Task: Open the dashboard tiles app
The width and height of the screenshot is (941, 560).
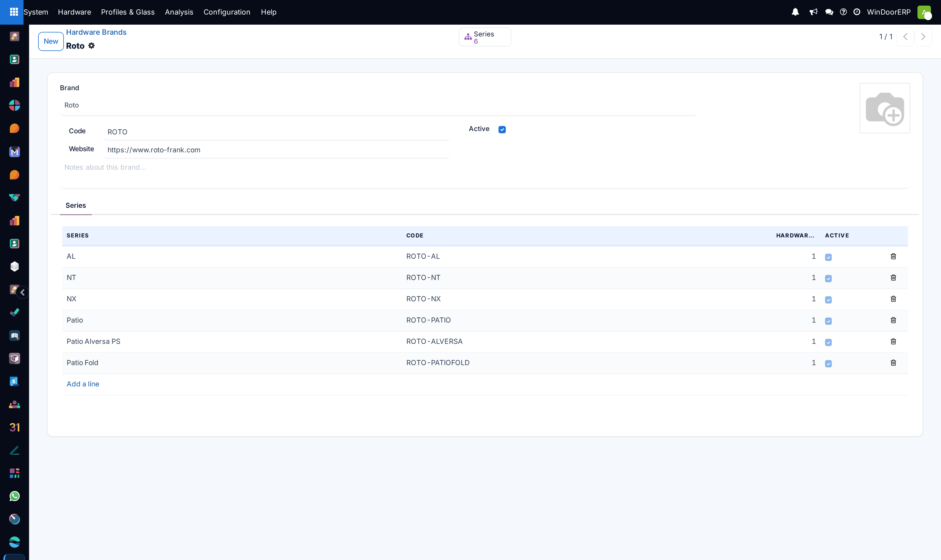Action: pyautogui.click(x=14, y=473)
